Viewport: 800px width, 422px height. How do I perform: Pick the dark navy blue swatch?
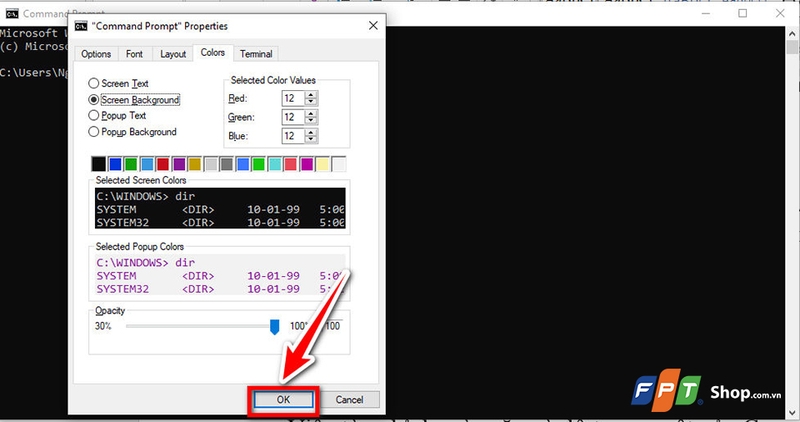coord(115,164)
